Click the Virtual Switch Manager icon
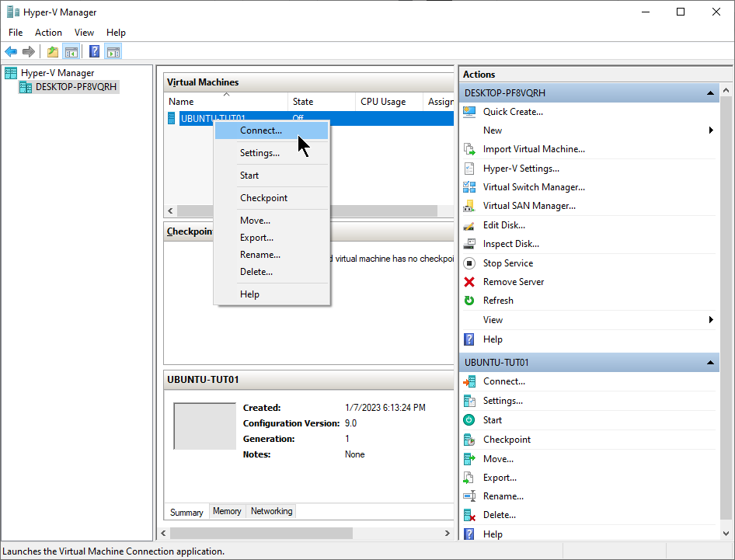 click(x=469, y=187)
